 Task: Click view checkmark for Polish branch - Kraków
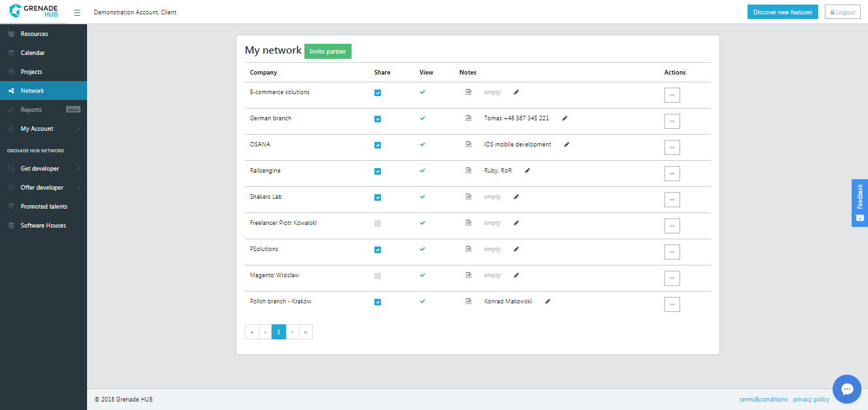[x=422, y=301]
